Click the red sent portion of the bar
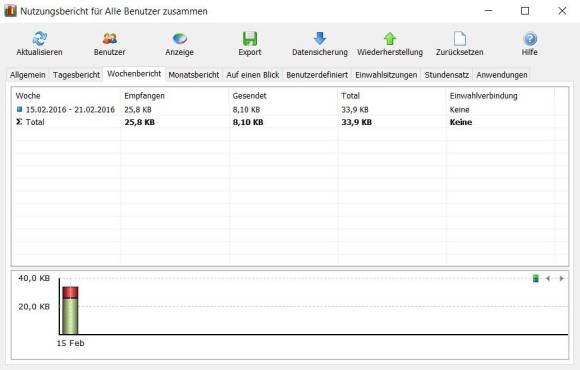The image size is (580, 370). point(70,292)
